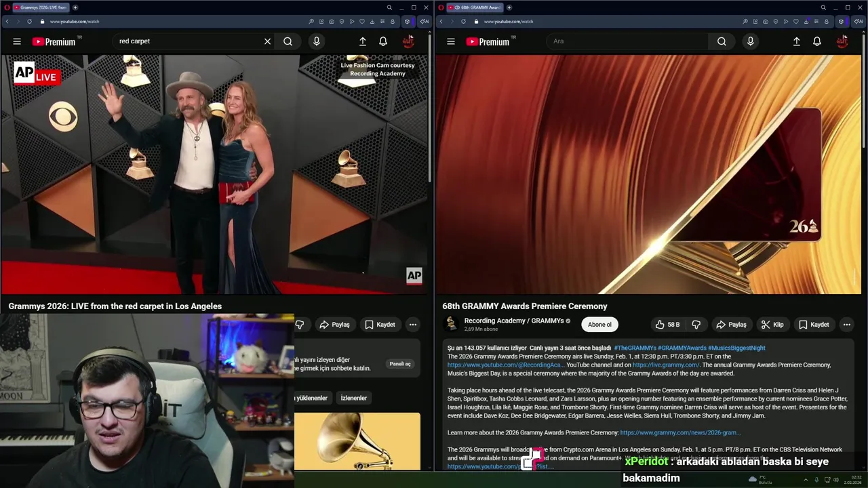Open the Opera AI button in right window
This screenshot has width=868, height=488.
click(859, 21)
